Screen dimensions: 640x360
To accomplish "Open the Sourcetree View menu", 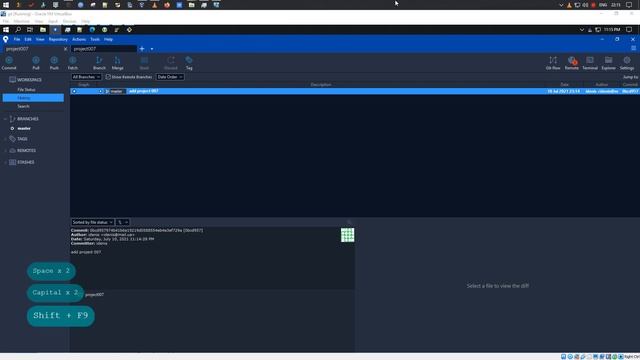I will tap(40, 39).
